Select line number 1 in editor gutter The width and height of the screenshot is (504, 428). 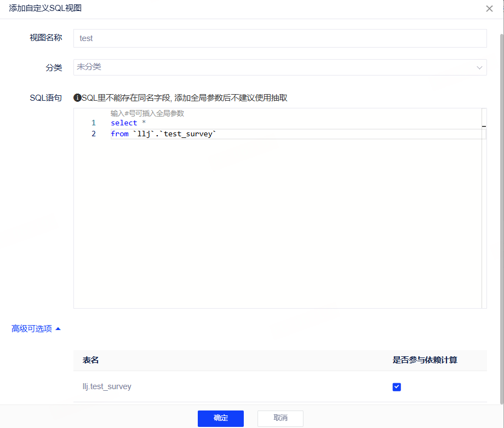[x=94, y=123]
